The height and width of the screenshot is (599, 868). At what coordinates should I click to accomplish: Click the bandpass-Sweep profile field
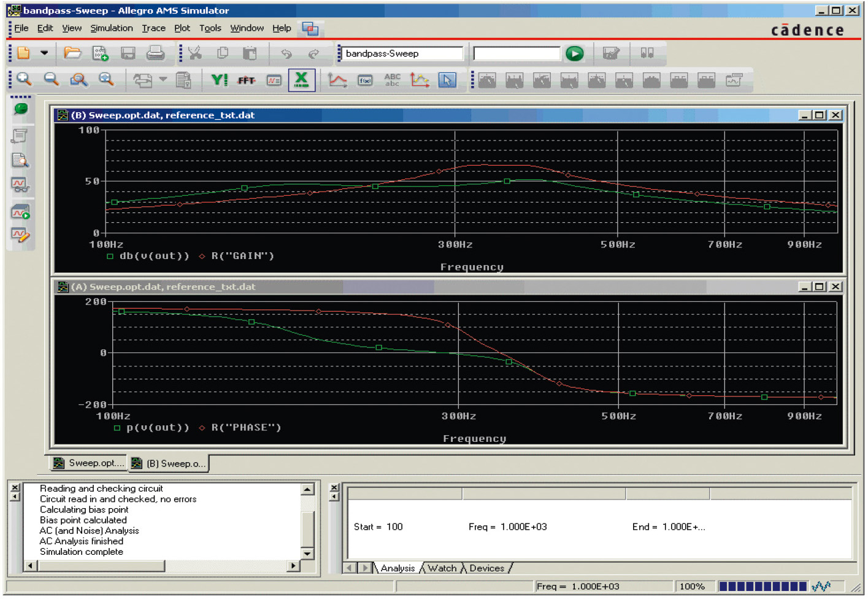(402, 53)
